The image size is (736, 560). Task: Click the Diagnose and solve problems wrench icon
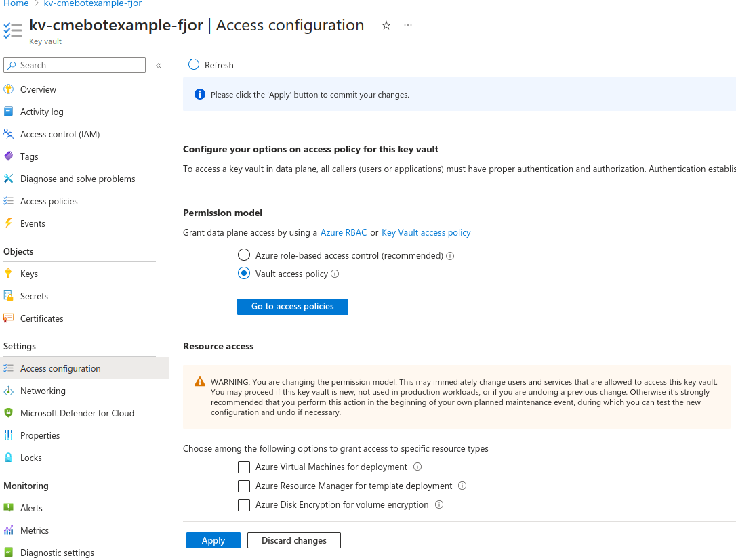coord(8,179)
